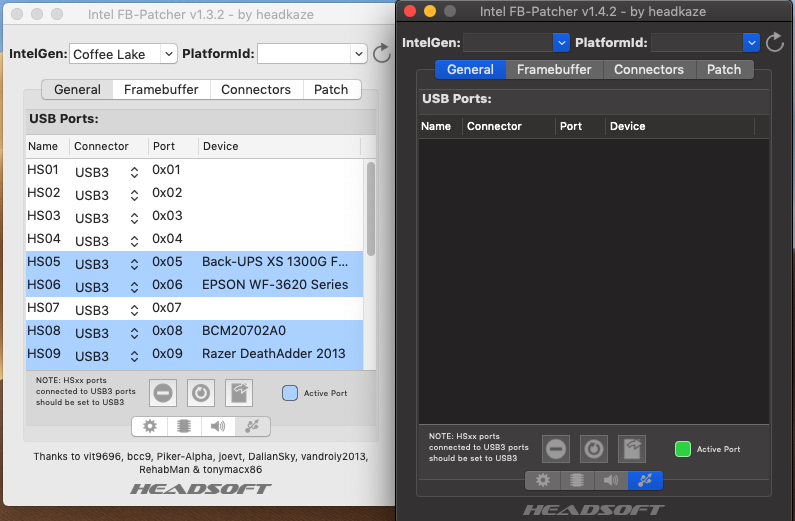This screenshot has width=795, height=521.
Task: Click gear settings icon in v1.4.2 window
Action: [543, 480]
